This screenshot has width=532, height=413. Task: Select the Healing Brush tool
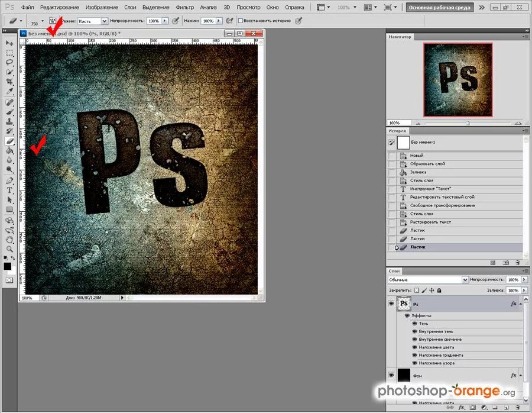[9, 102]
